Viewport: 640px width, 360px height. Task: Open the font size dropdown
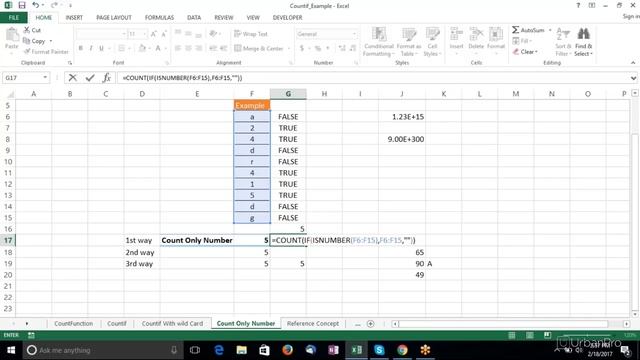[144, 34]
